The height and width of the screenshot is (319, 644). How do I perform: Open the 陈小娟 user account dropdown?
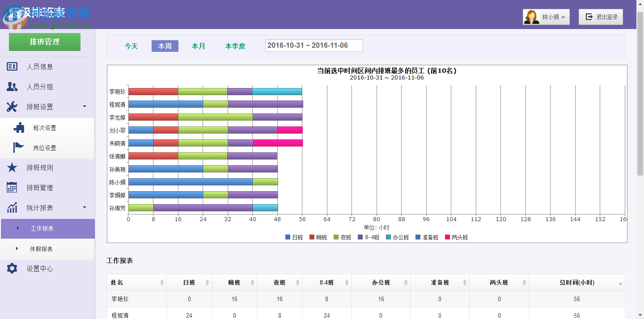pos(547,17)
